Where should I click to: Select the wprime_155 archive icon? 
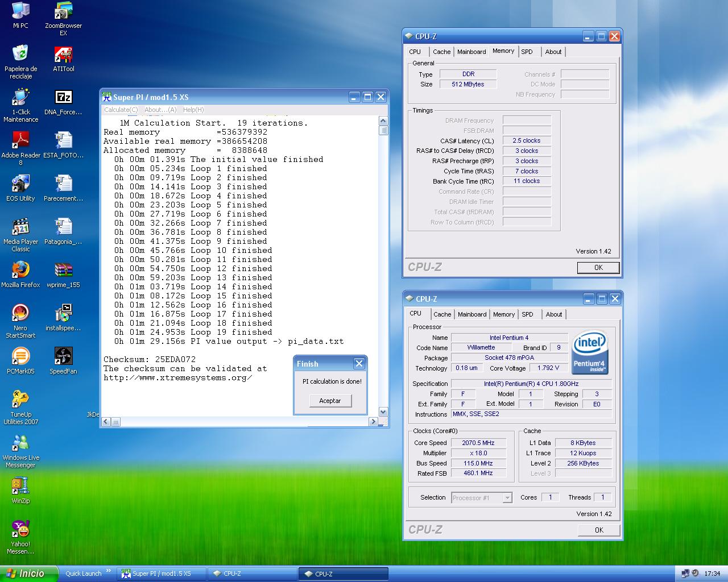(63, 275)
